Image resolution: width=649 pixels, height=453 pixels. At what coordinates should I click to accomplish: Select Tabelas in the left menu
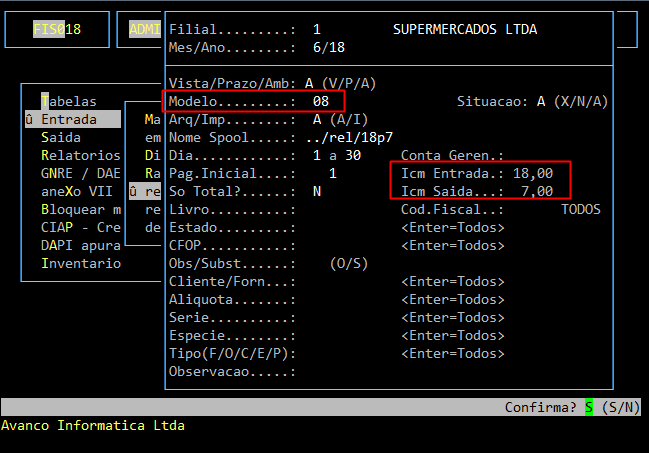tap(68, 101)
